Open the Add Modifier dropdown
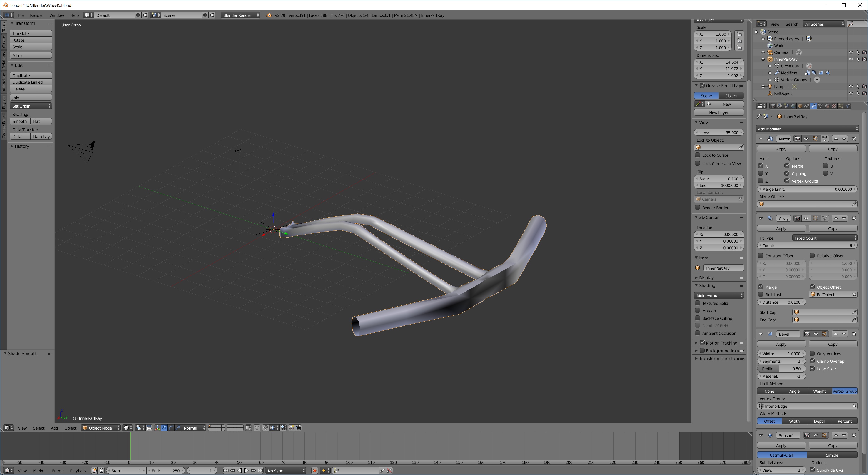The image size is (868, 475). (x=807, y=129)
